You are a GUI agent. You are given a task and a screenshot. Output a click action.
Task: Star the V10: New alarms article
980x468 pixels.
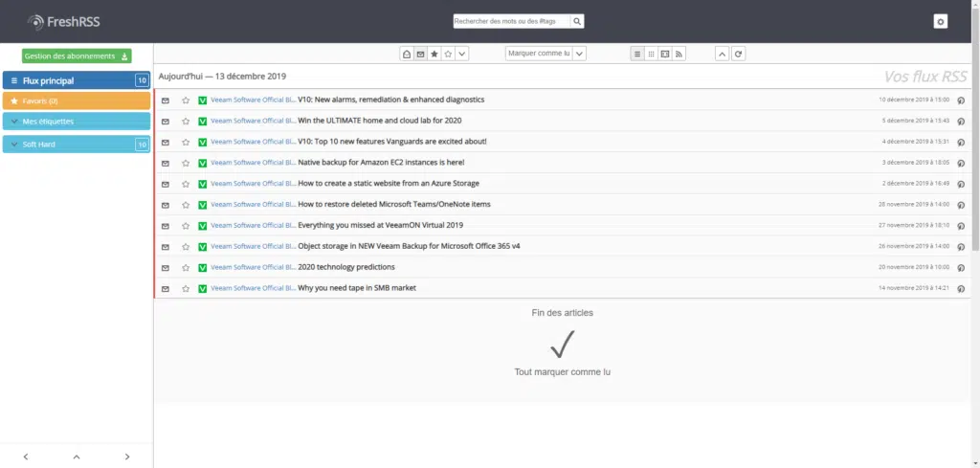coord(186,100)
